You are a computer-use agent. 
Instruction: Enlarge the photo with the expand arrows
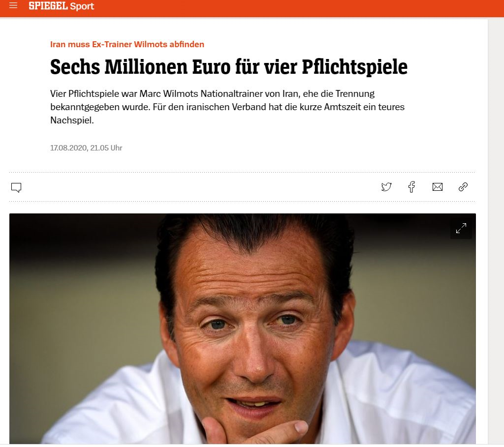click(461, 228)
